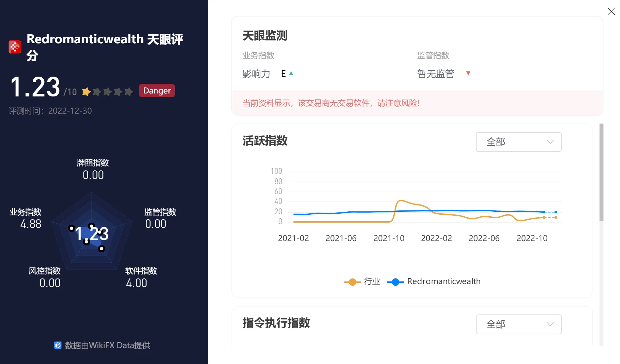Viewport: 620px width, 364px height.
Task: Click the 天眼监测 section heading
Action: (x=265, y=35)
